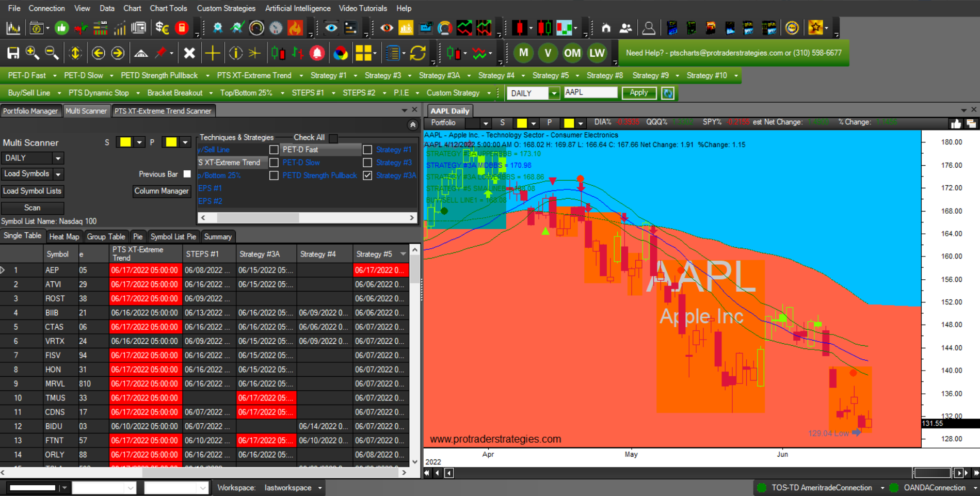Open the Buy/Sell Line dropdown
Viewport: 980px width, 496px height.
[59, 93]
